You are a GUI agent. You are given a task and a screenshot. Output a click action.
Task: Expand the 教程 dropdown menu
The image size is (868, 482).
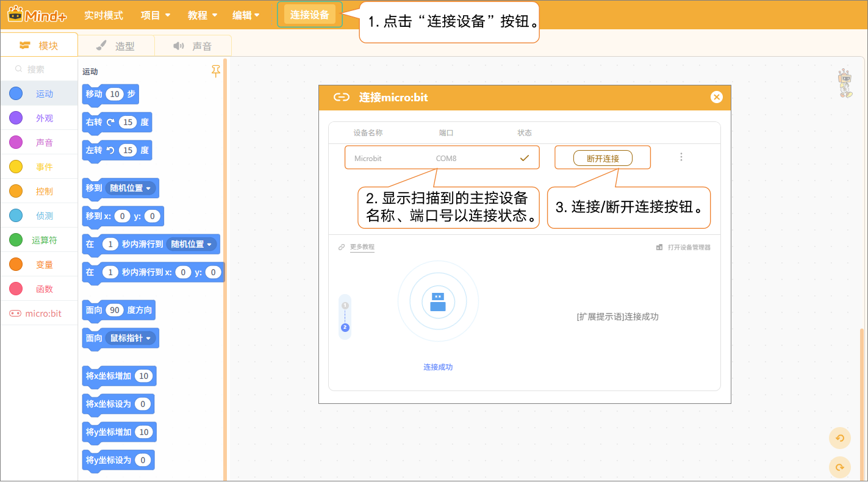pyautogui.click(x=202, y=15)
